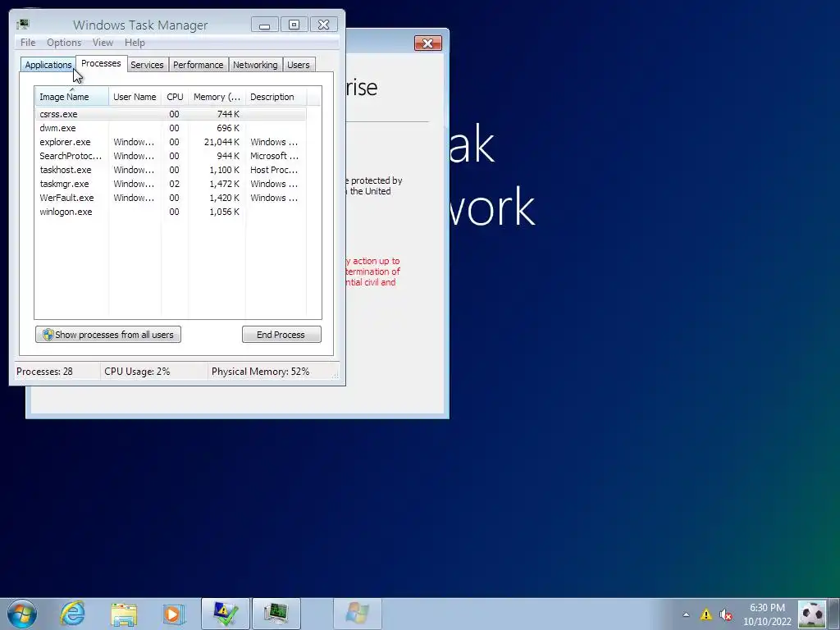Select the csrss.exe process row

[171, 114]
